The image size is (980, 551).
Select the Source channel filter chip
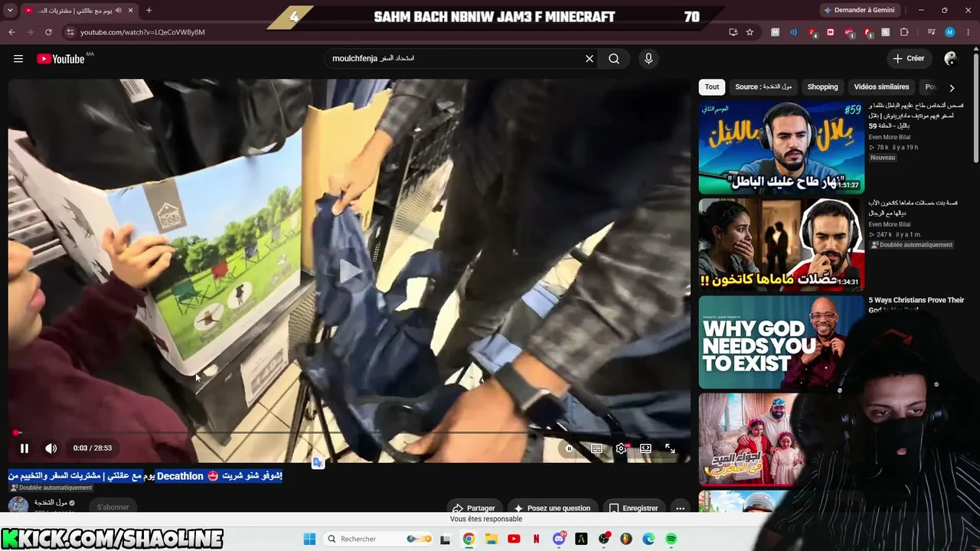[x=763, y=87]
